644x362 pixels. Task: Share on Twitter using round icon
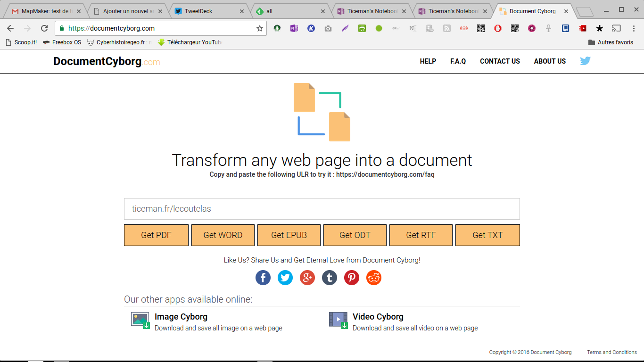point(285,278)
